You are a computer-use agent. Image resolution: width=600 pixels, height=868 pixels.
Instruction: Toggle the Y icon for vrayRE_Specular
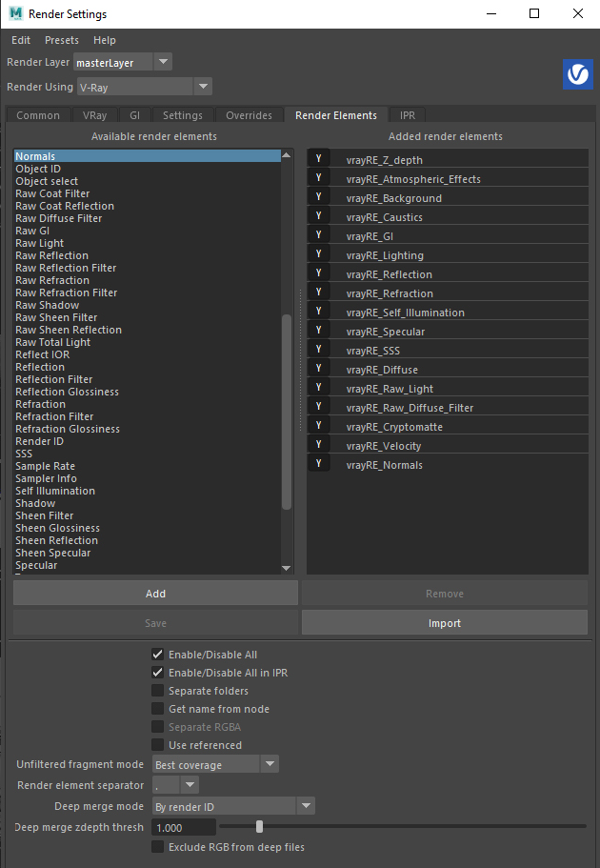tap(319, 330)
